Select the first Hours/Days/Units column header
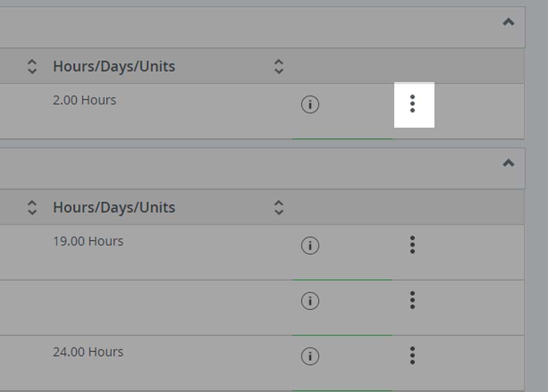The width and height of the screenshot is (548, 392). click(x=114, y=66)
